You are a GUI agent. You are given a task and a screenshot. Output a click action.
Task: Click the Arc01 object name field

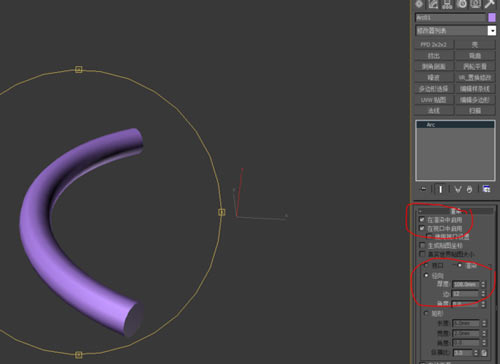click(x=450, y=17)
